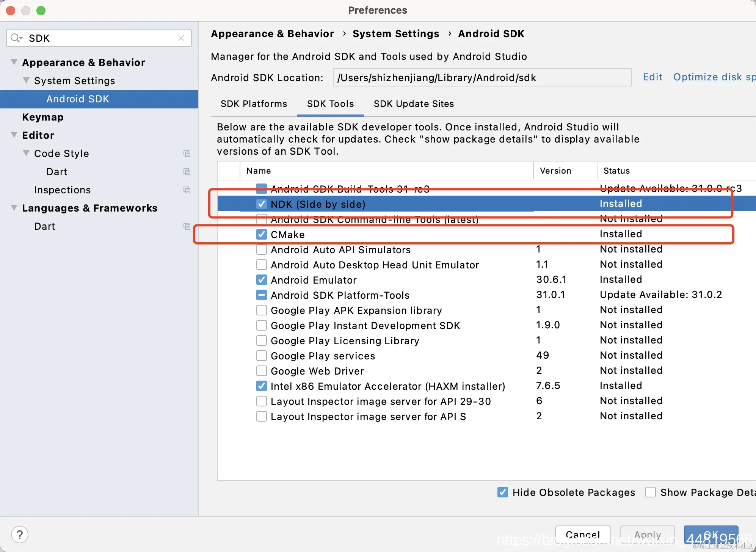
Task: Toggle Show Package Details checkbox
Action: click(x=651, y=492)
